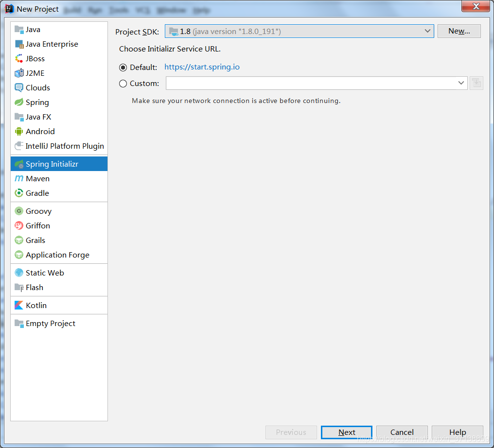Select the Griffon list entry label
494x448 pixels.
point(38,225)
